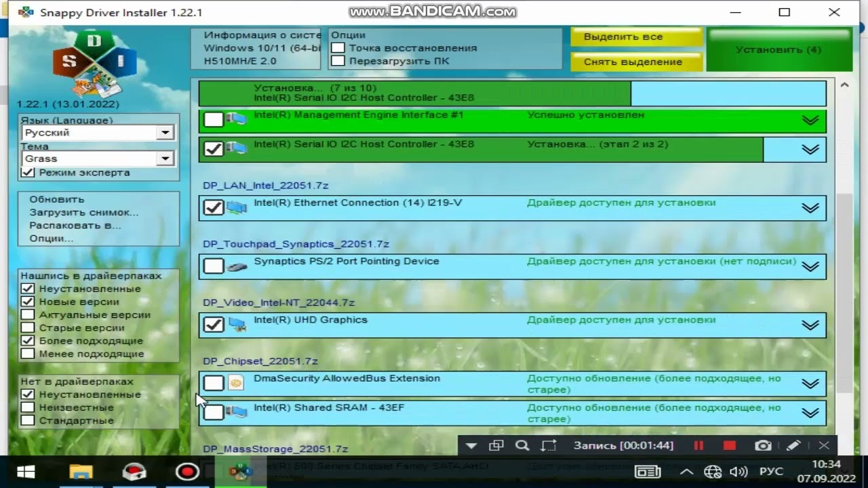Image resolution: width=868 pixels, height=488 pixels.
Task: Toggle 'Режим эксперта' checkbox
Action: coord(28,172)
